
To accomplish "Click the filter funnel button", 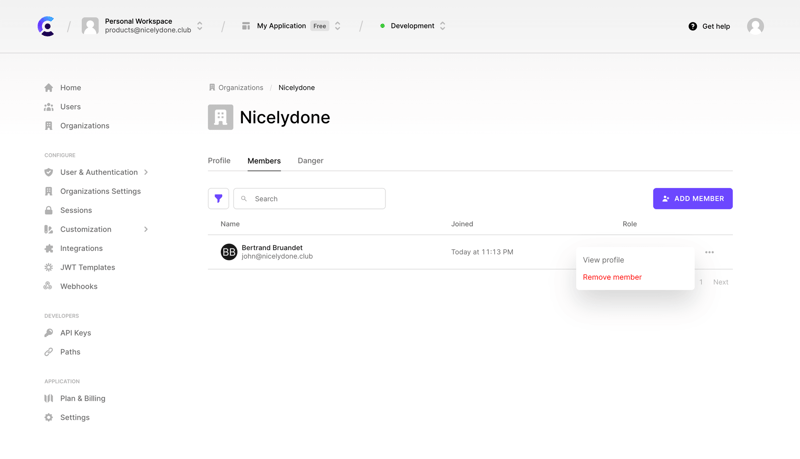I will [x=218, y=198].
